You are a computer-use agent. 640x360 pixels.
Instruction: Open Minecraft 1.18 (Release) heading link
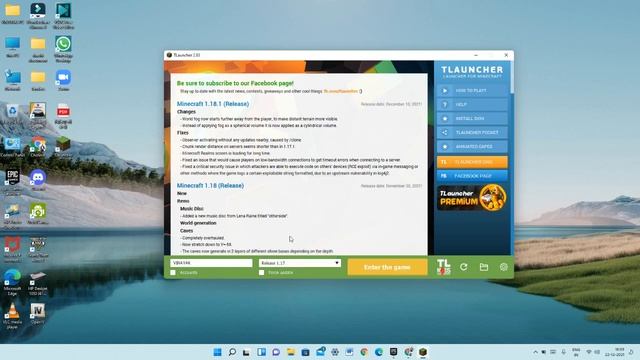coord(210,186)
